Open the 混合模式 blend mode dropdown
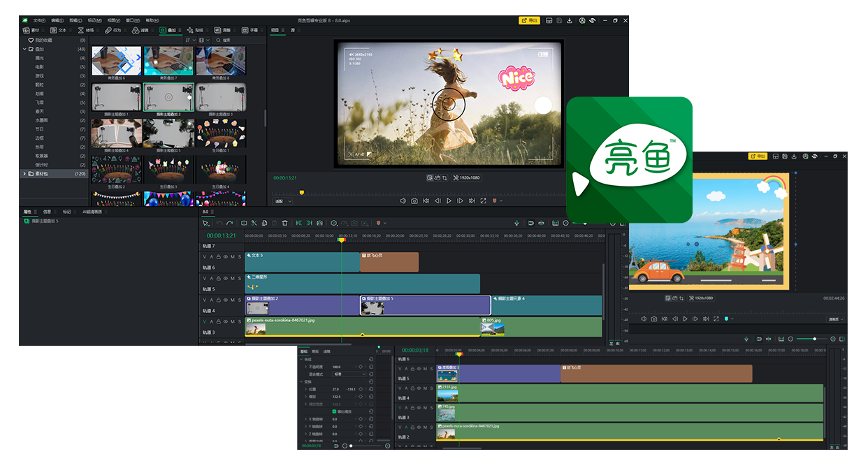This screenshot has height=468, width=868. coord(349,374)
